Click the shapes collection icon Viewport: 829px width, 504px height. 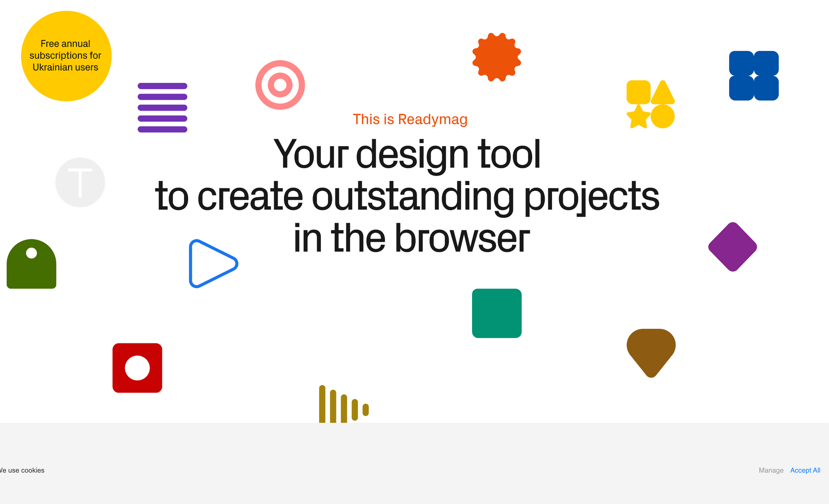650,103
